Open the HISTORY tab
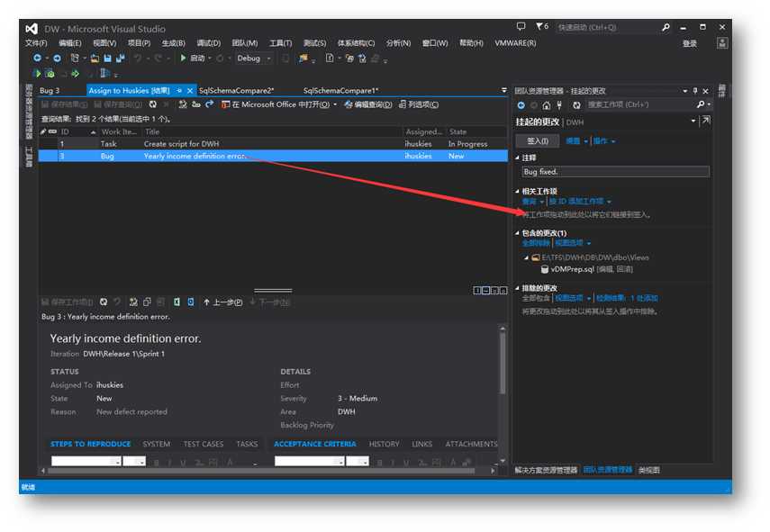The width and height of the screenshot is (770, 532). (x=384, y=444)
